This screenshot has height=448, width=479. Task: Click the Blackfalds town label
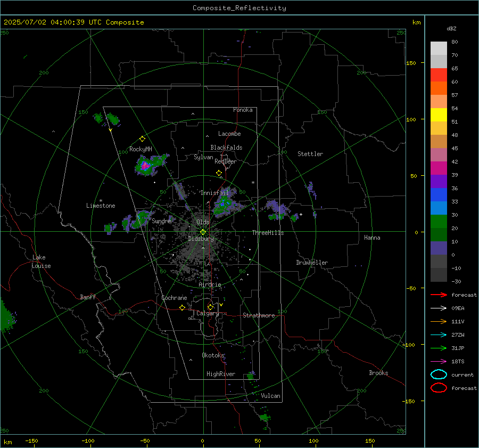tap(226, 148)
